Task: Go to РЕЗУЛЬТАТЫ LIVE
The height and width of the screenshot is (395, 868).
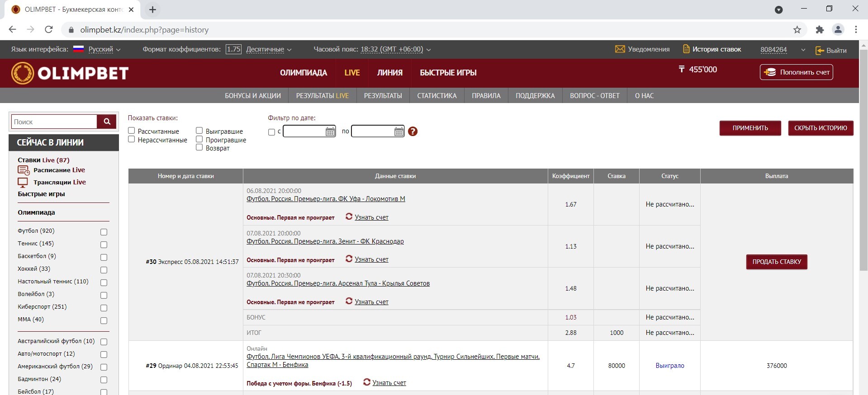Action: click(323, 96)
